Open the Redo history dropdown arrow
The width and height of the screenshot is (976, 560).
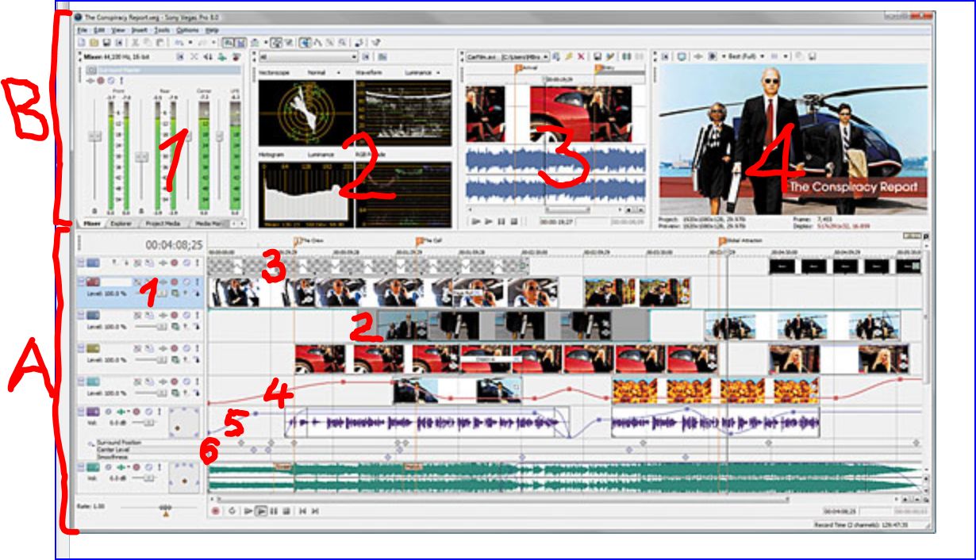(x=213, y=43)
